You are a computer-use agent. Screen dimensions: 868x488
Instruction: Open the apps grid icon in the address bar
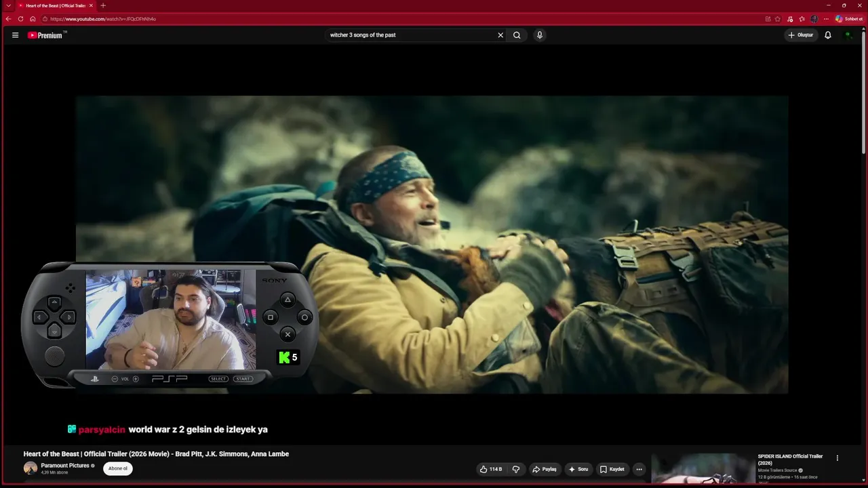pos(768,19)
